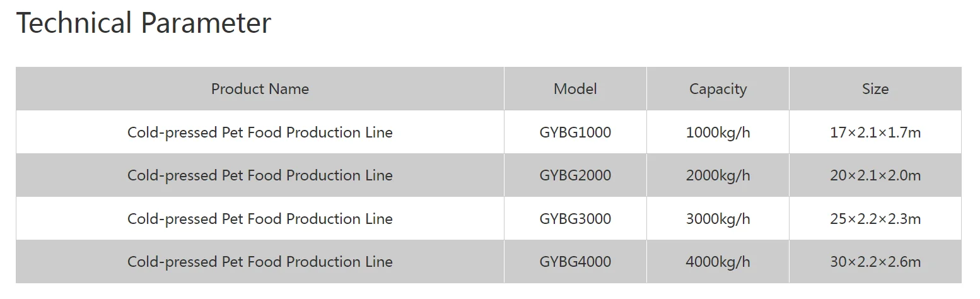Viewport: 980px width, 299px height.
Task: Click the 1000kg/h capacity value
Action: pos(718,132)
